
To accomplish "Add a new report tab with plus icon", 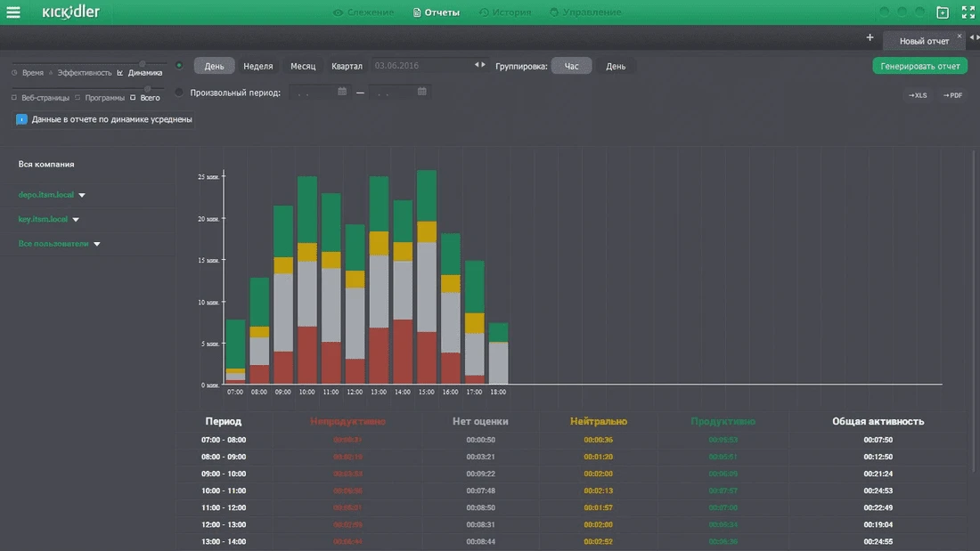I will [870, 37].
